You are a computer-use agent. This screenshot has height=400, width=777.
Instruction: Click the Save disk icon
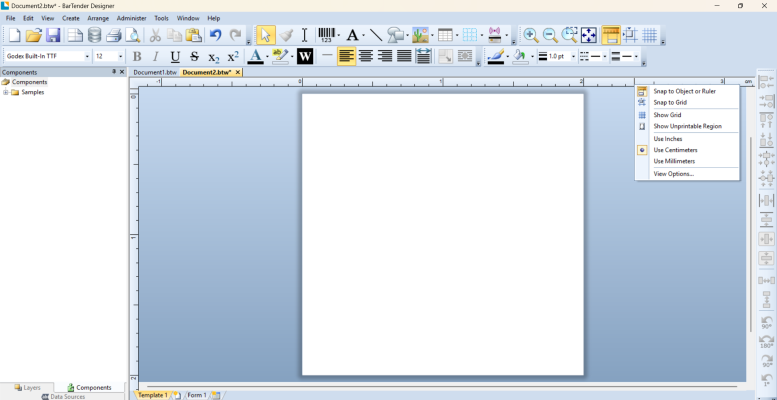click(x=52, y=35)
